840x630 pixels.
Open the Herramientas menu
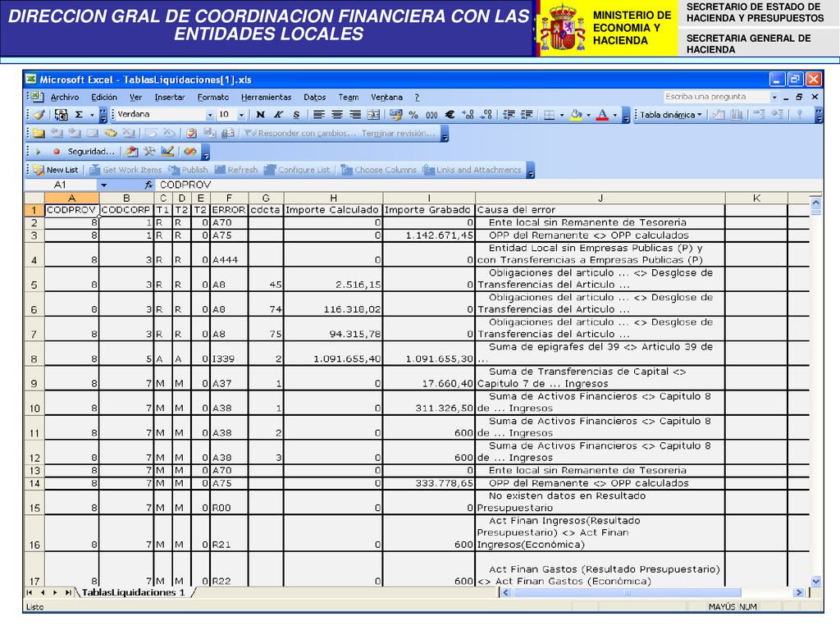click(267, 97)
